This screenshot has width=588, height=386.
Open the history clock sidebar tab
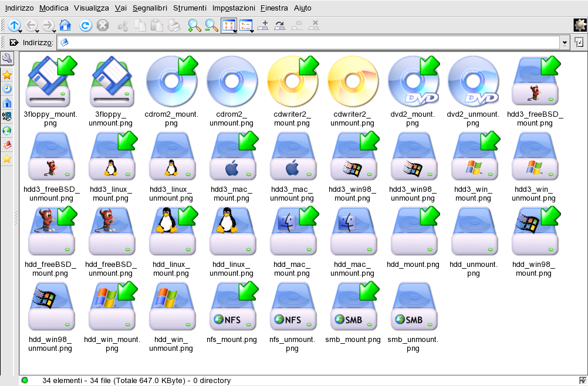pyautogui.click(x=7, y=89)
